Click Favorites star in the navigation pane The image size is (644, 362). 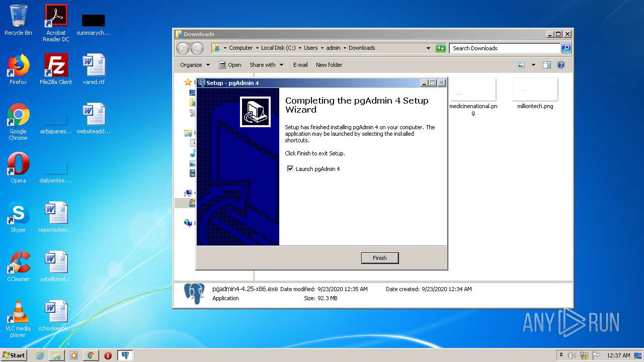[188, 82]
